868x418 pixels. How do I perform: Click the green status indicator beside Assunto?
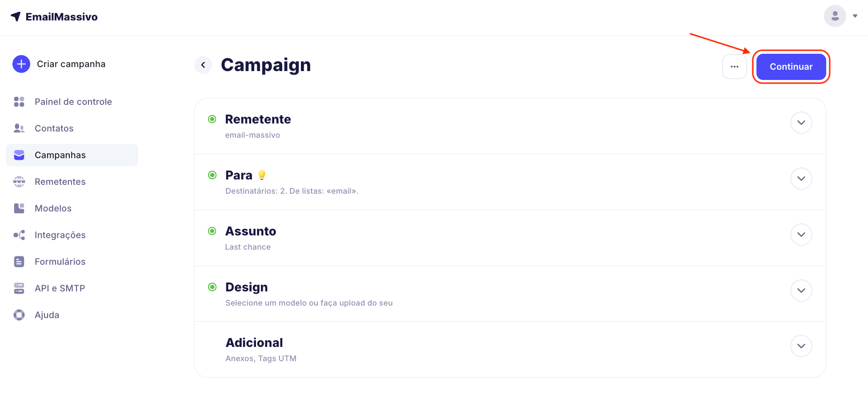pos(212,231)
